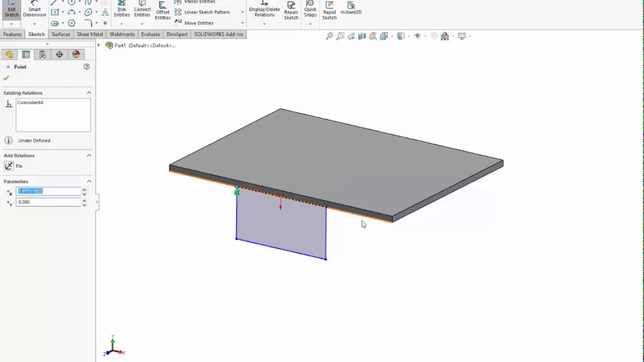This screenshot has height=362, width=644.
Task: Open Trim Entities dropdown arrow
Action: point(122,24)
